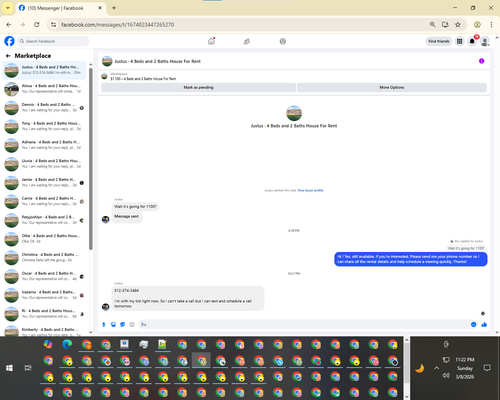The height and width of the screenshot is (400, 500).
Task: Open the Oscar conversation in chat list
Action: (44, 276)
